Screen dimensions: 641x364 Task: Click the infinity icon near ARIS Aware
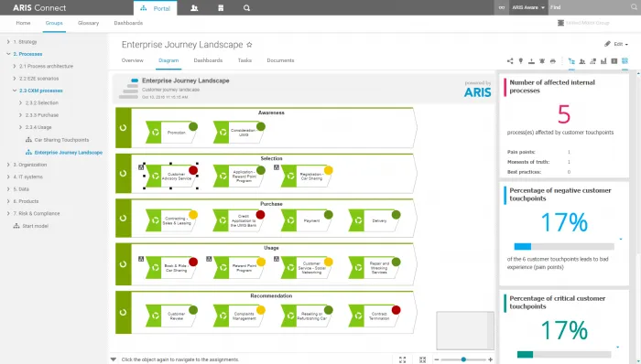(x=502, y=7)
